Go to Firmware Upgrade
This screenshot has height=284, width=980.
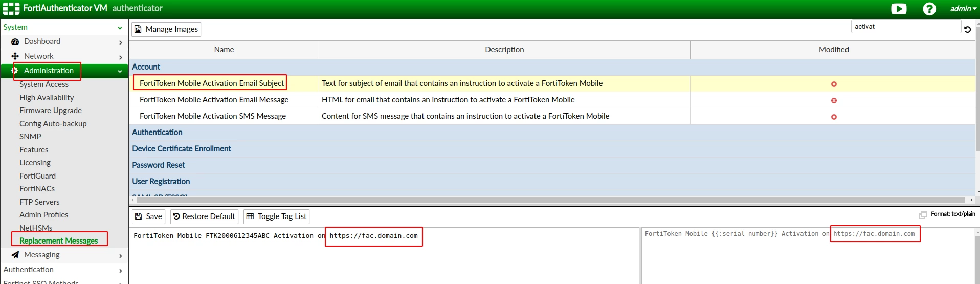coord(51,111)
